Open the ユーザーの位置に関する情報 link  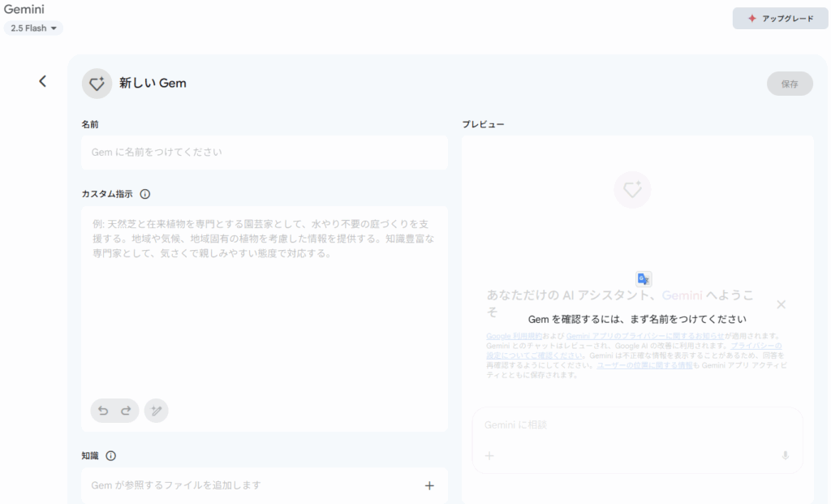tap(644, 365)
